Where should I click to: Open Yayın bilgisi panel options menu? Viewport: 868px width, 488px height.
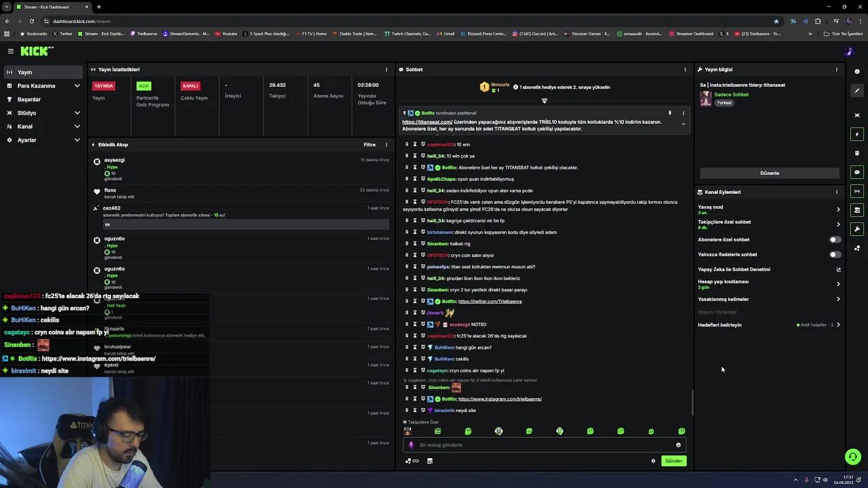point(836,69)
